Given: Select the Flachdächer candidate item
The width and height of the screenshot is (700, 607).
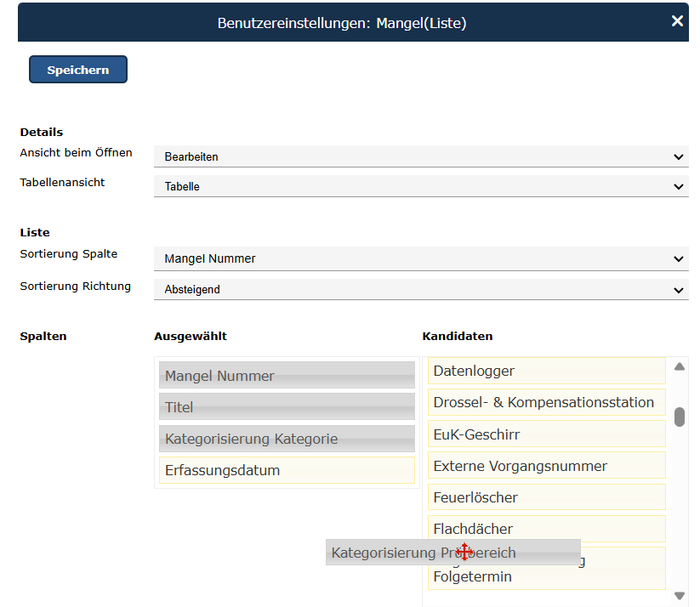Looking at the screenshot, I should click(546, 528).
